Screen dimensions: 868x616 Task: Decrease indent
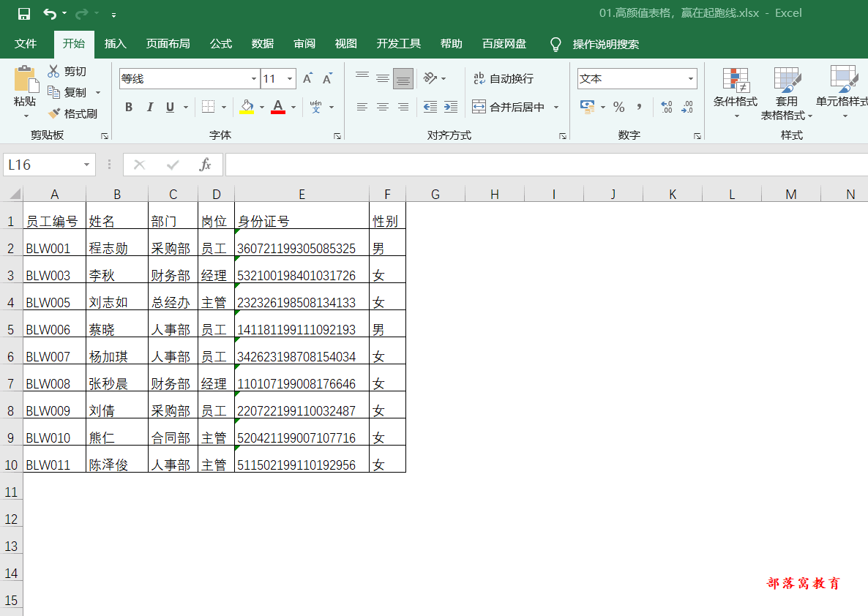click(x=430, y=107)
